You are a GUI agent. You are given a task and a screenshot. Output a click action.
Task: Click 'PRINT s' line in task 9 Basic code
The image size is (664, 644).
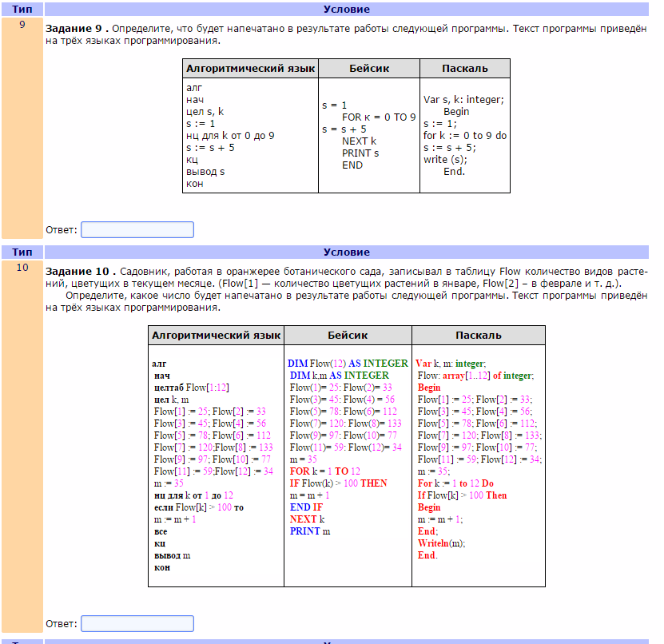360,153
